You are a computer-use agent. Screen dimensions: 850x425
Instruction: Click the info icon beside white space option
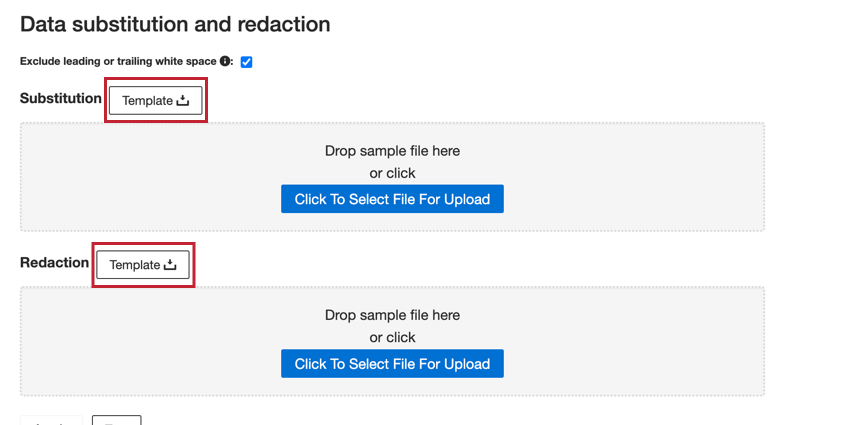(226, 62)
